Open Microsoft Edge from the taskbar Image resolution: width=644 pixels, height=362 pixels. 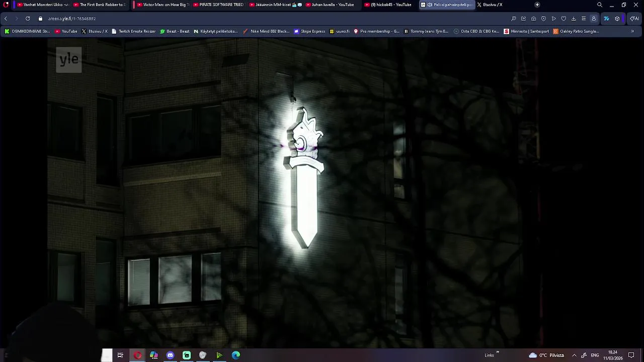click(236, 355)
